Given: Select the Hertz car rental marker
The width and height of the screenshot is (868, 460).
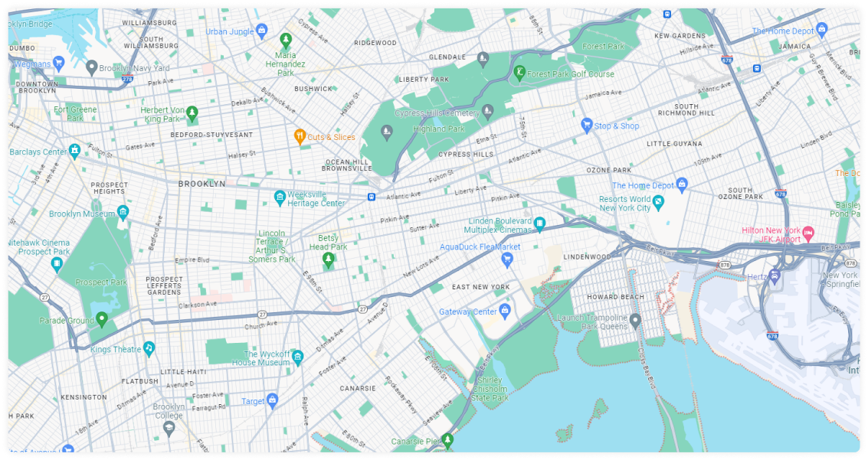Looking at the screenshot, I should pos(775,276).
